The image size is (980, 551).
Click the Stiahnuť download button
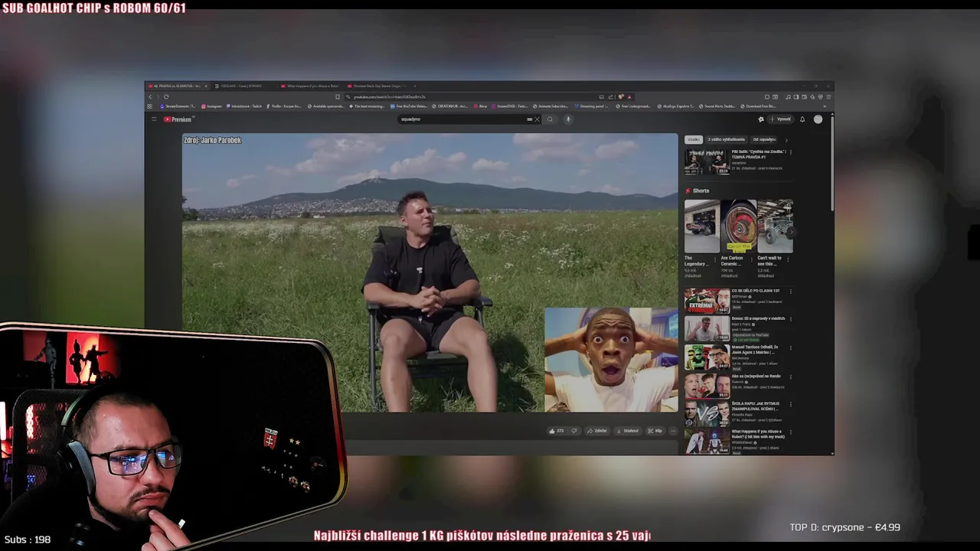pyautogui.click(x=628, y=431)
